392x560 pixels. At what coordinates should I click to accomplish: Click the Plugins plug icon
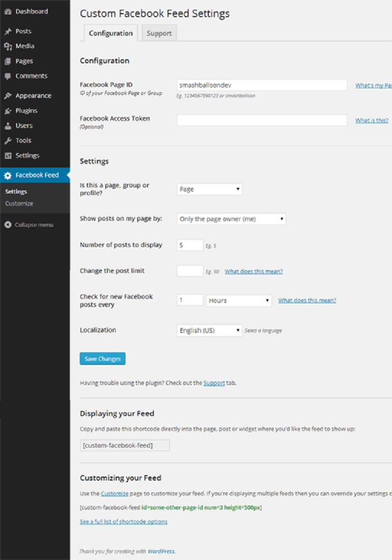coord(8,111)
